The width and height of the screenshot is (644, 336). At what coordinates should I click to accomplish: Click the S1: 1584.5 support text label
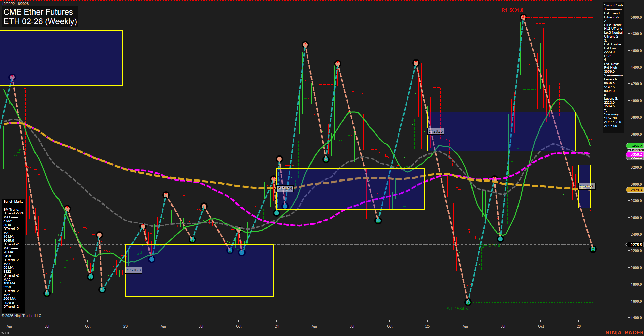(x=457, y=308)
